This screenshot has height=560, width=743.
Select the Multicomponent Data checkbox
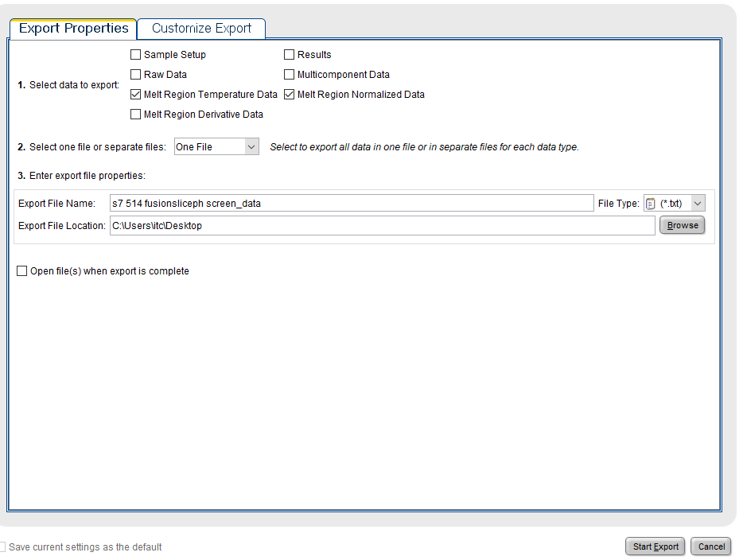tap(289, 75)
